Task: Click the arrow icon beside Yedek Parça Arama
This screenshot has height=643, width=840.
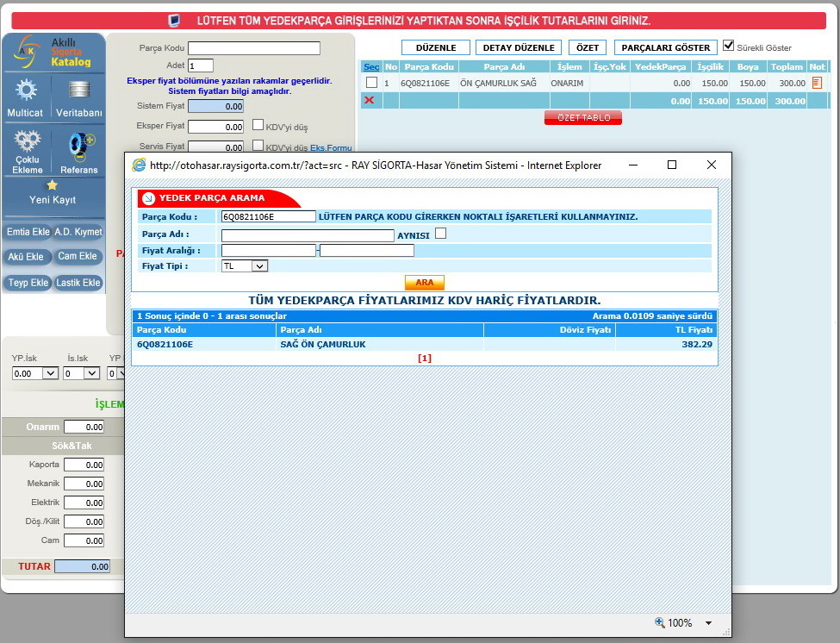Action: point(148,197)
